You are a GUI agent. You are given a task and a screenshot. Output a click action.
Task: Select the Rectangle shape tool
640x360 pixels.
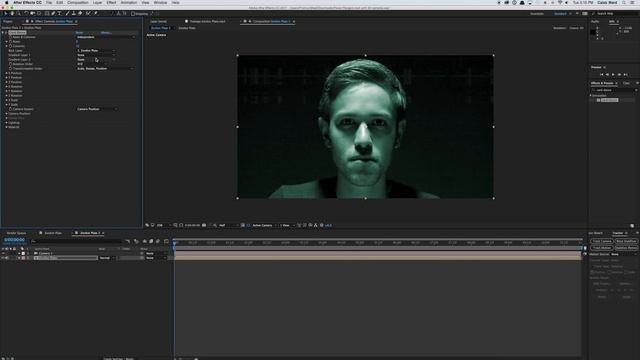click(47, 13)
